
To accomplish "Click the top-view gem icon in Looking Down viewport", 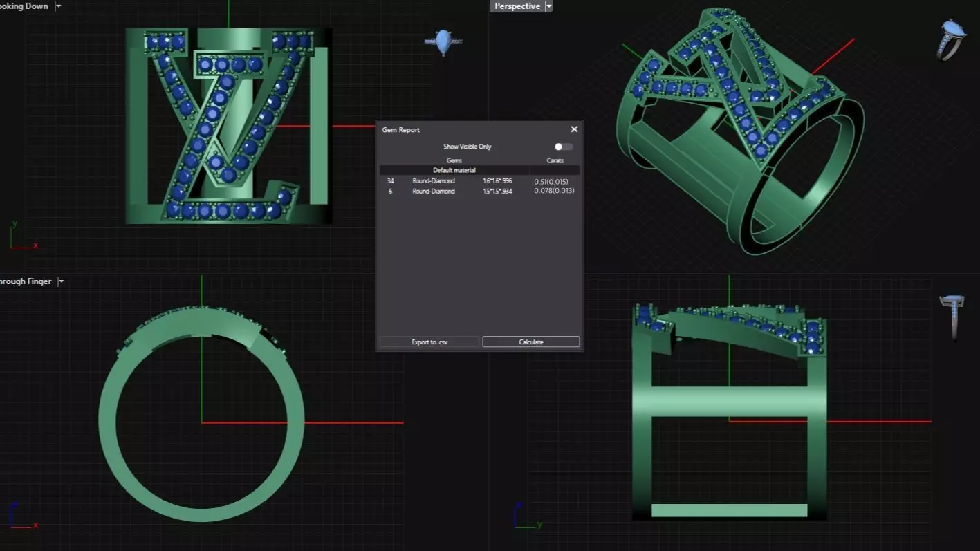I will (x=443, y=42).
